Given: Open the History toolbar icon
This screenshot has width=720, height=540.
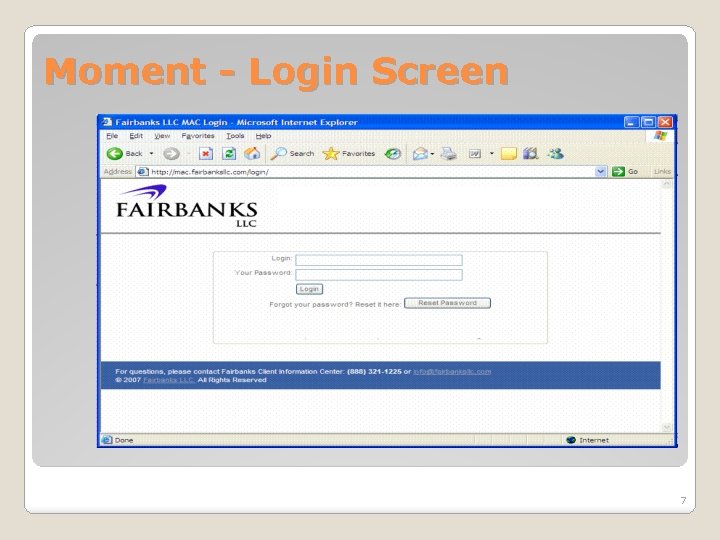Looking at the screenshot, I should tap(393, 153).
